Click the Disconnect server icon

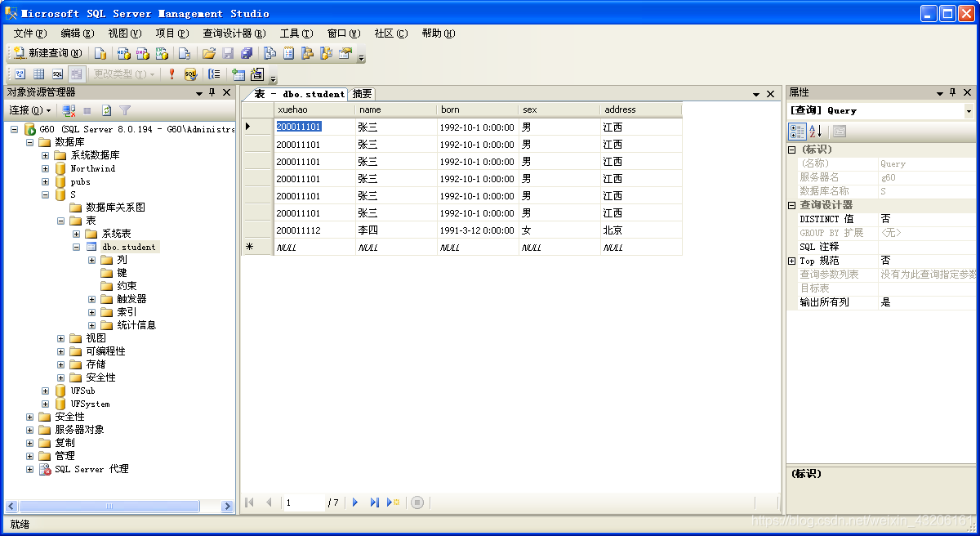tap(69, 109)
